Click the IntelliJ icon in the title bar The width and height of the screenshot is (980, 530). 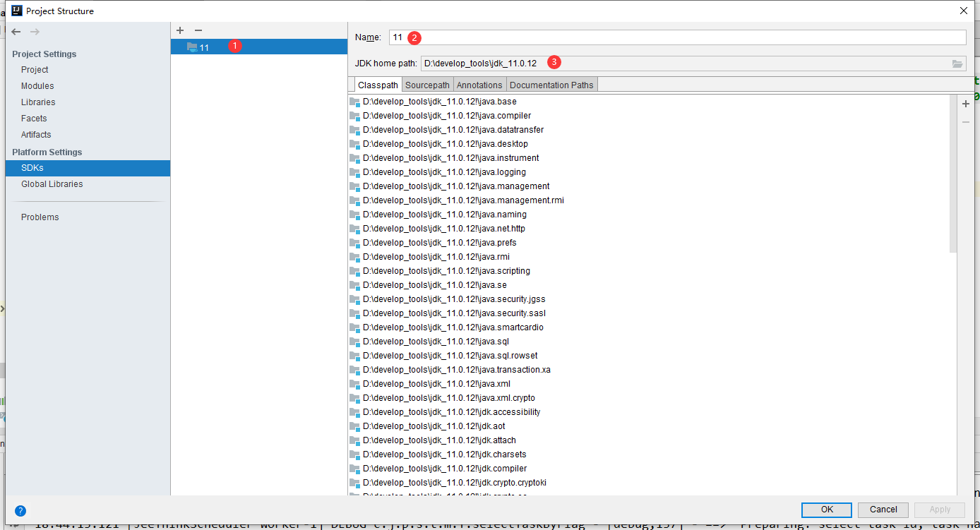point(17,11)
